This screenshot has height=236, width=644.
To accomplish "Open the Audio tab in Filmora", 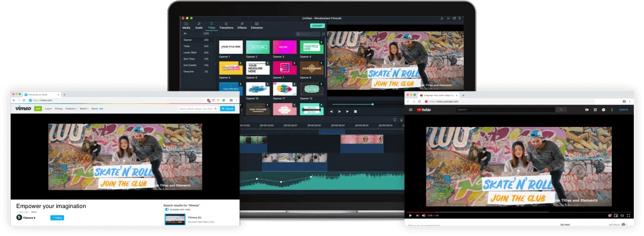I will point(199,26).
